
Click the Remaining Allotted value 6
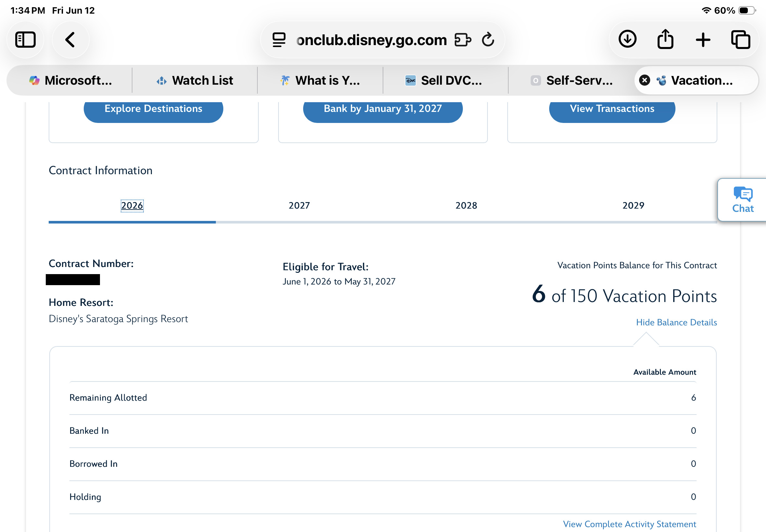click(693, 398)
